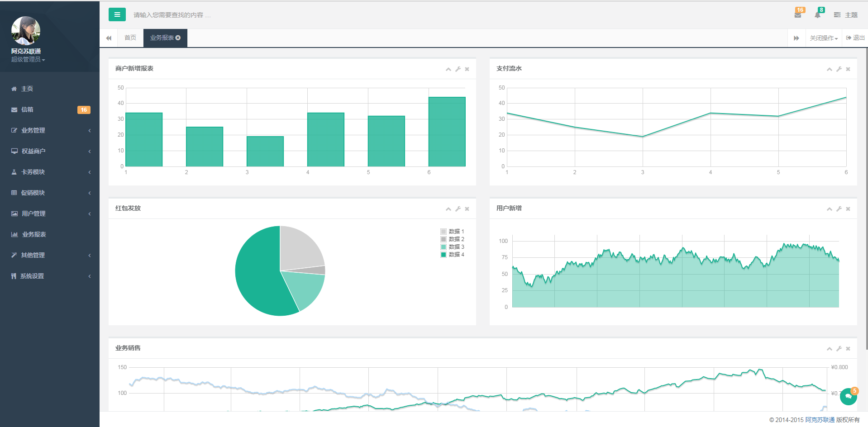Expand the 其他管理 sidebar menu
Screen dimensions: 868x427
(50, 255)
